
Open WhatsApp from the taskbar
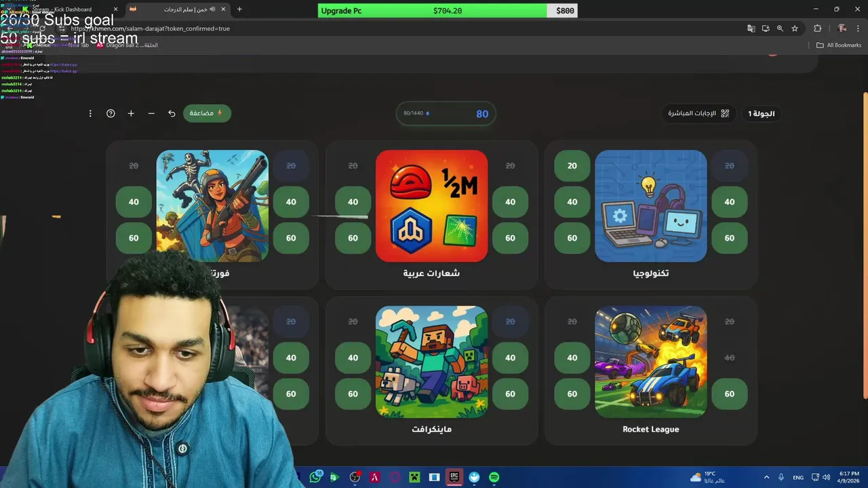point(315,477)
